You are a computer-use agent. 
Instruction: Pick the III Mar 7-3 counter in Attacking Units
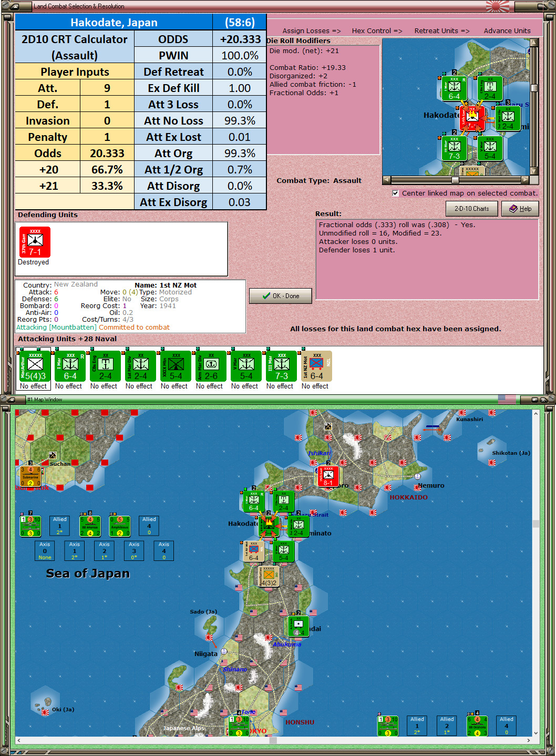point(281,366)
